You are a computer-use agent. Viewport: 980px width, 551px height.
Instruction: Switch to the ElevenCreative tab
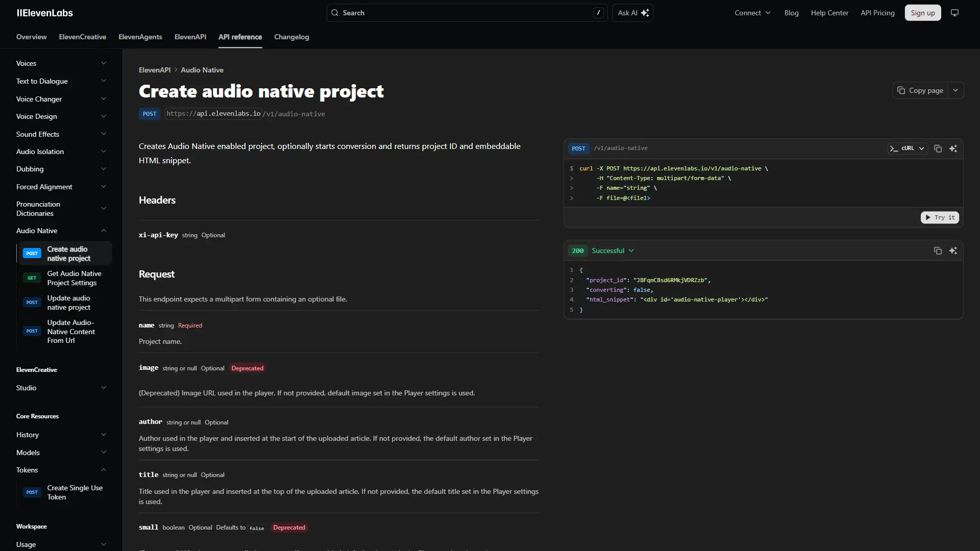[83, 37]
